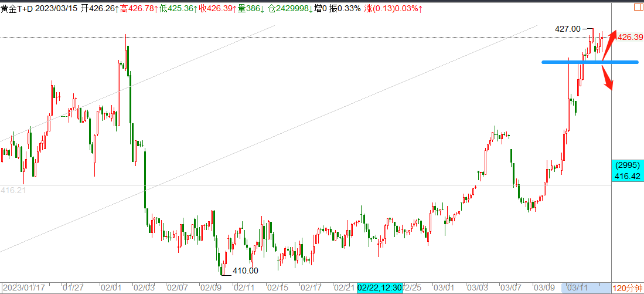Click the 振0.33% amplitude value
Viewport: 644px width, 294px height.
tap(346, 8)
